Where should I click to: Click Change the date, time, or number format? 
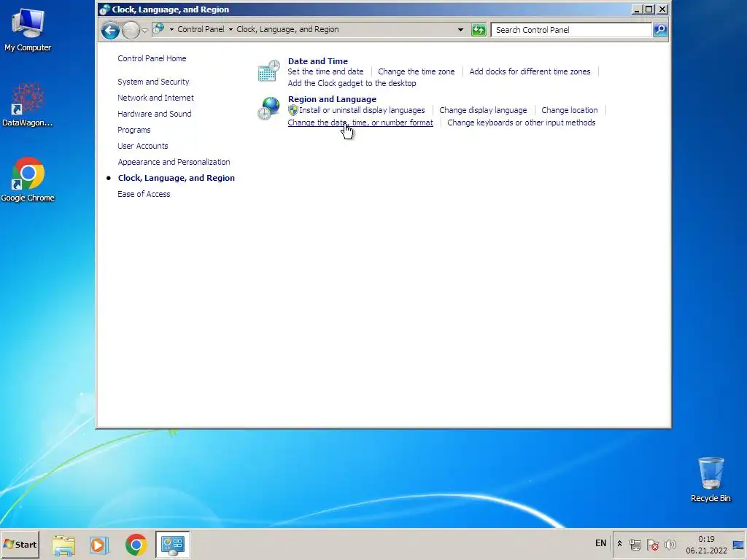click(360, 122)
